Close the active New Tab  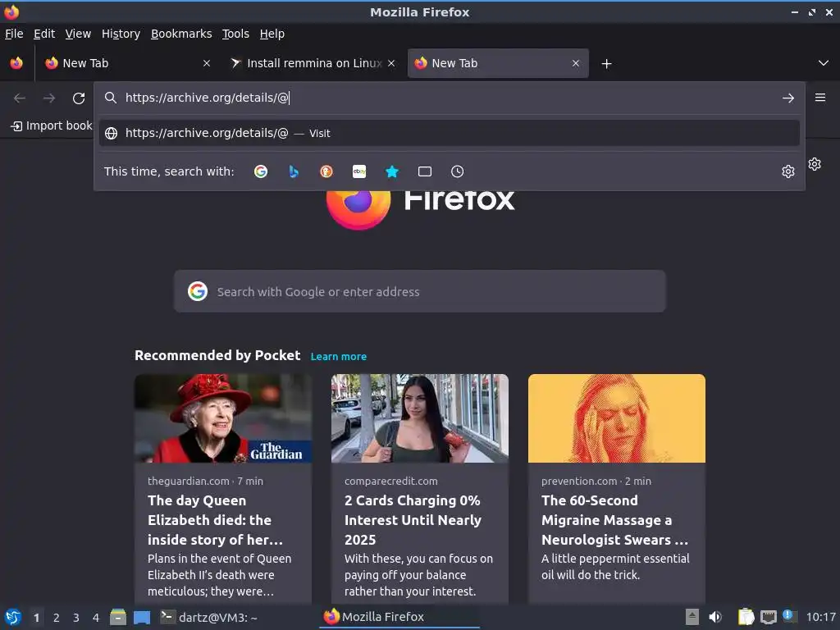pos(576,63)
